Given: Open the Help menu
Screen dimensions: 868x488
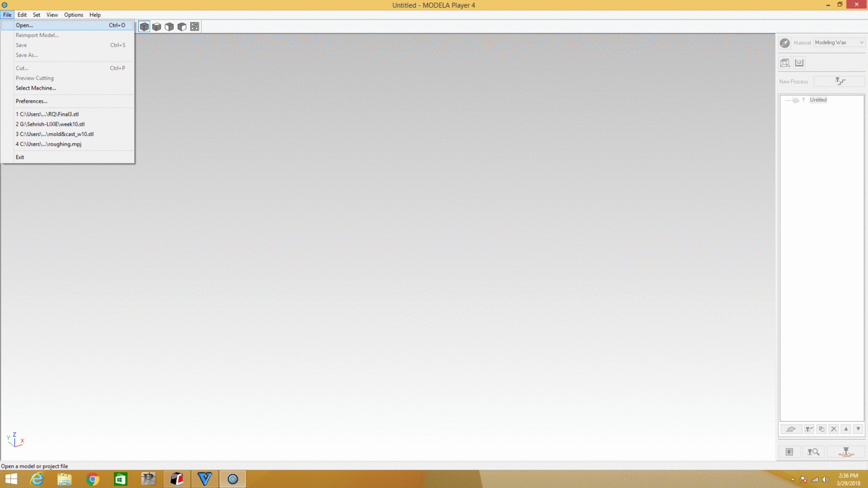Looking at the screenshot, I should (95, 14).
